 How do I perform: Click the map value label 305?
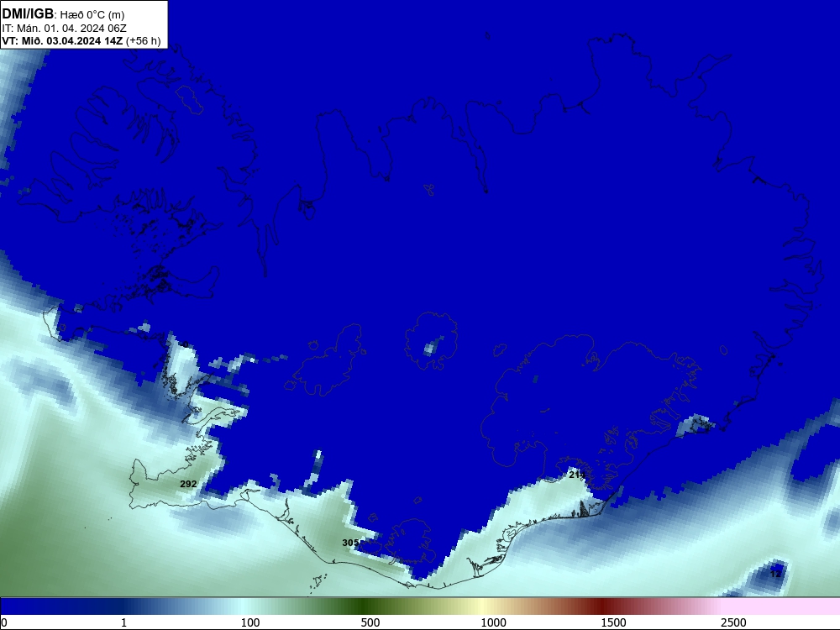[350, 543]
